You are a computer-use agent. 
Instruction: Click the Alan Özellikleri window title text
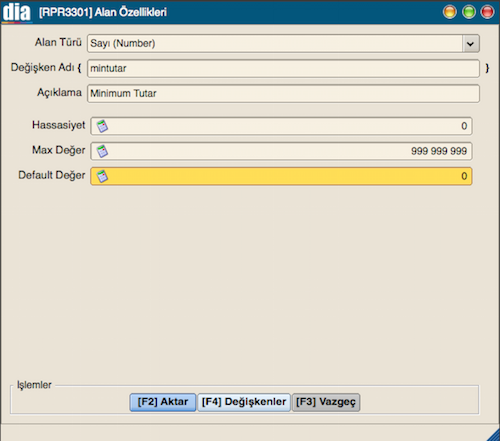(131, 12)
